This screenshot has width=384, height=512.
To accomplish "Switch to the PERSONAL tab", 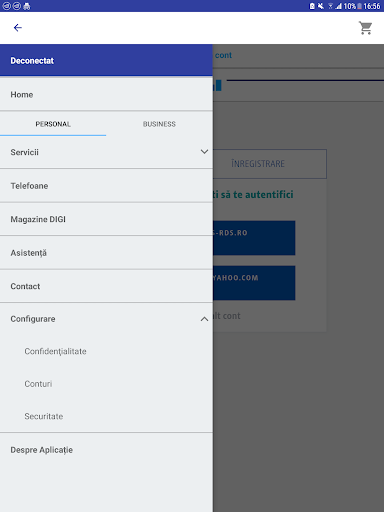I will pyautogui.click(x=53, y=124).
